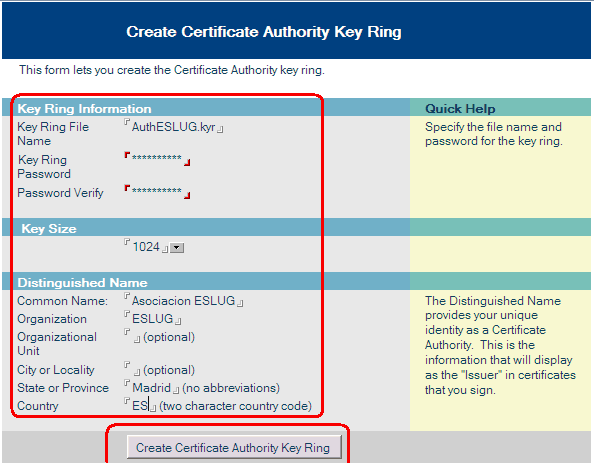Edit the Organization field ESLUG
Screen dimensions: 594x463
[x=153, y=319]
